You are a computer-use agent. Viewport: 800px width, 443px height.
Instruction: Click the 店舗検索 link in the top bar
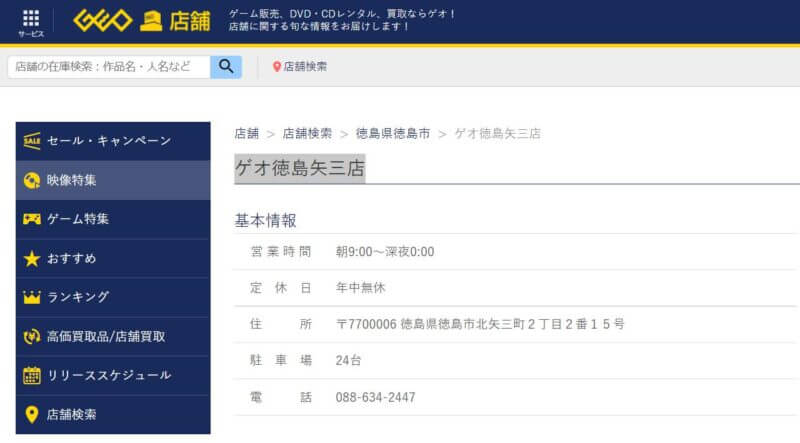coord(305,67)
